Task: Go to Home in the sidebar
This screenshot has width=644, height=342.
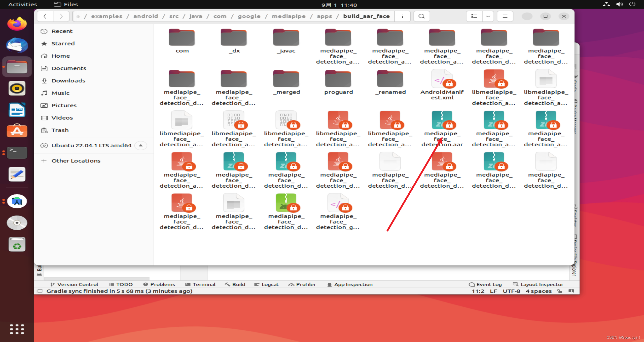Action: pos(94,56)
